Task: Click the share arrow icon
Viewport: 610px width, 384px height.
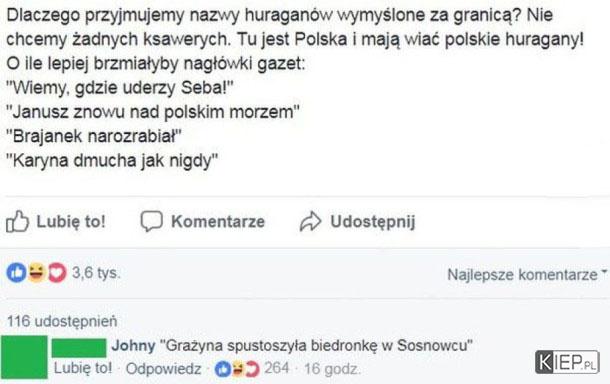Action: 310,222
